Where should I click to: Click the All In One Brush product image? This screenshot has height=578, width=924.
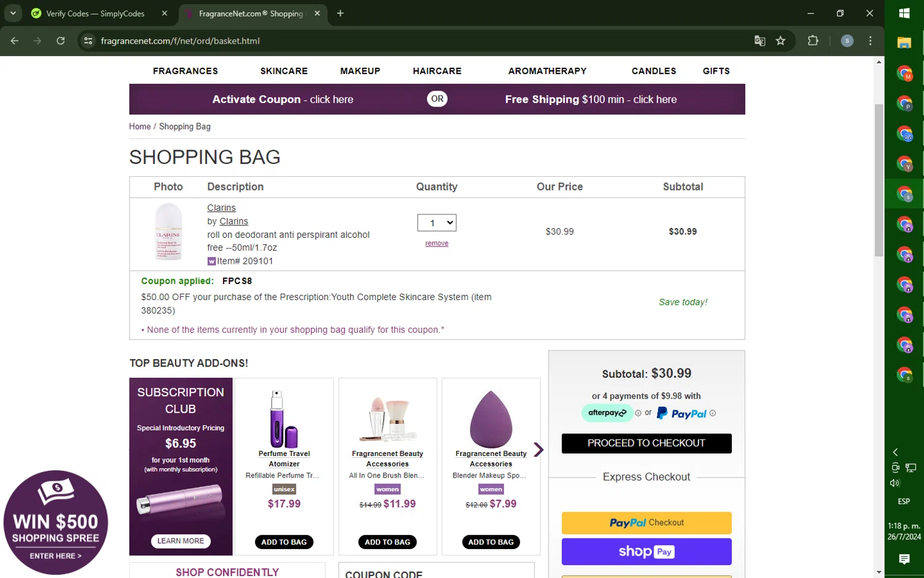tap(387, 419)
